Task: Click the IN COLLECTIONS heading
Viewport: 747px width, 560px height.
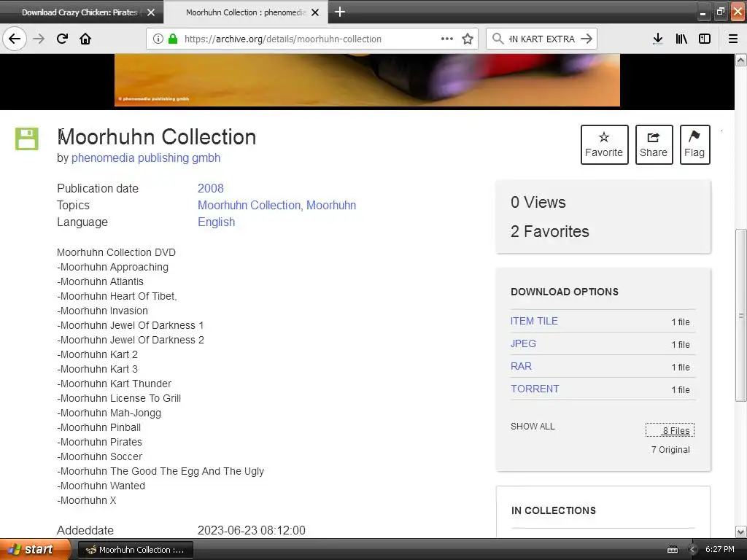Action: [554, 510]
